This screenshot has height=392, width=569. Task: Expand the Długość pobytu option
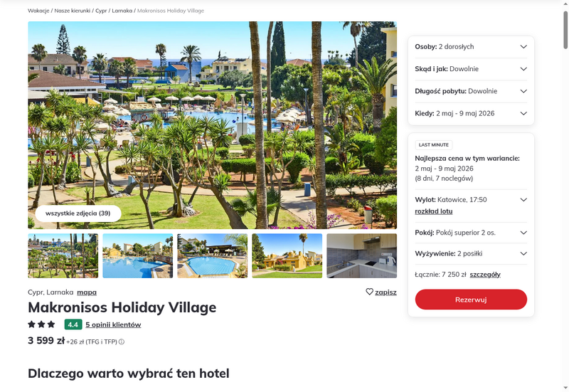pyautogui.click(x=471, y=91)
